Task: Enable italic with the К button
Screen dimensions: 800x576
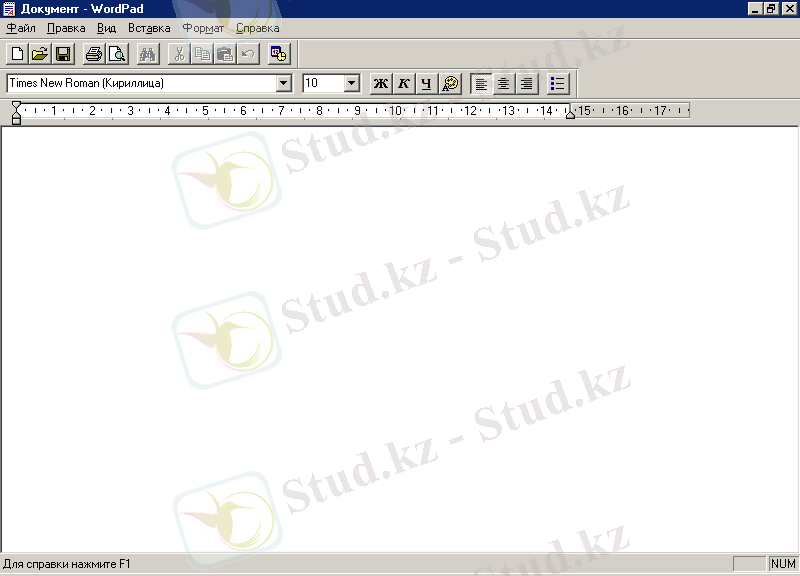Action: [x=404, y=84]
